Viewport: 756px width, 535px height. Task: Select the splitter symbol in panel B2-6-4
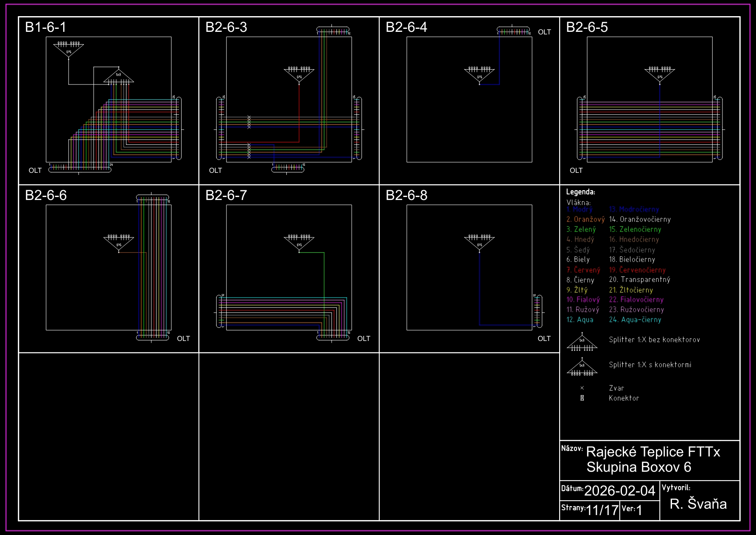click(479, 75)
